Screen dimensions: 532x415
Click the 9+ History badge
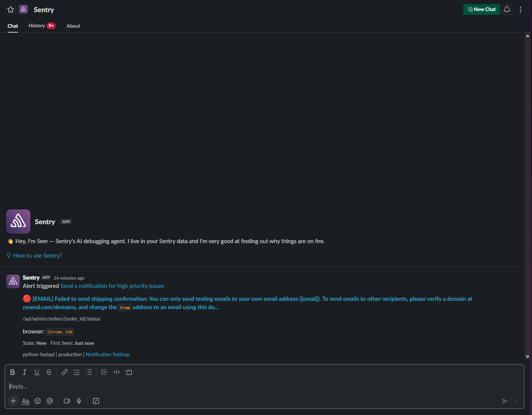coord(51,26)
